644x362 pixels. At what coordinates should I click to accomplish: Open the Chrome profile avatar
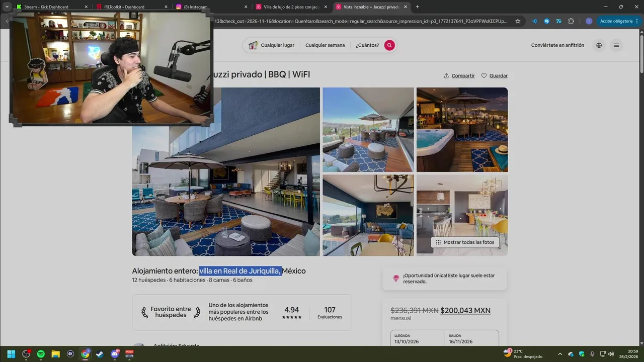(589, 21)
